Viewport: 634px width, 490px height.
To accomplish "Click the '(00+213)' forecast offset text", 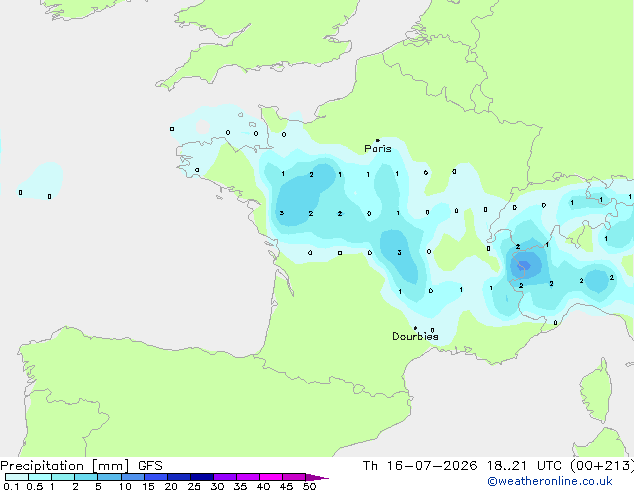I will (x=602, y=466).
